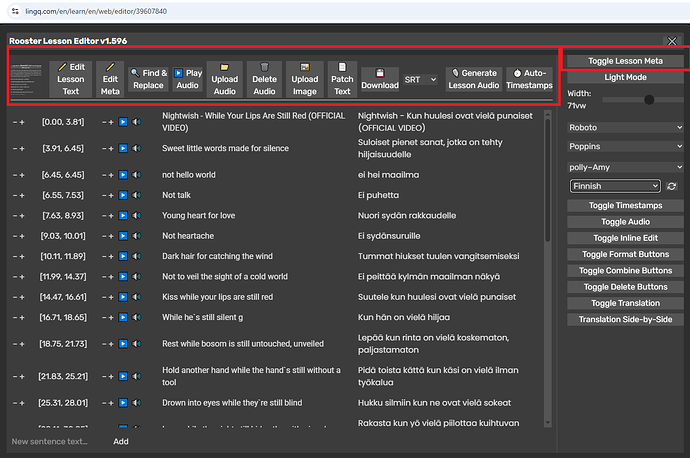Click speaker icon on 'Young heart for love' row
The height and width of the screenshot is (458, 690).
pos(137,216)
